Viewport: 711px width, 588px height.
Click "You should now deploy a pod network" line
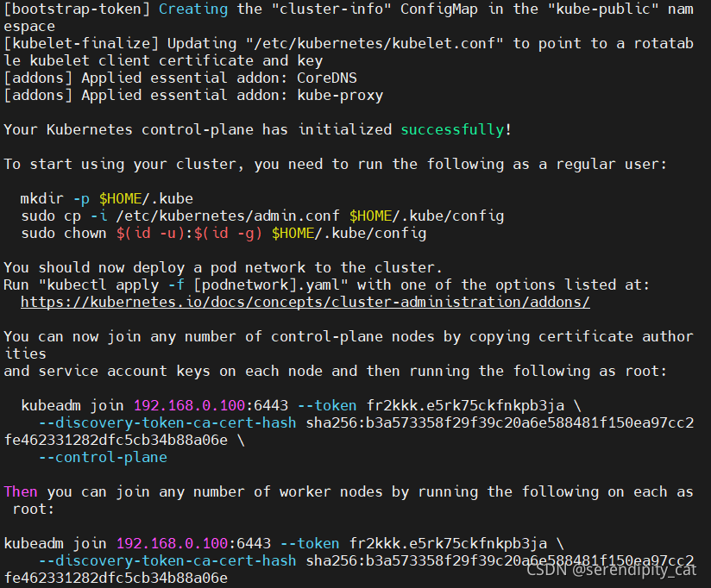coord(223,268)
